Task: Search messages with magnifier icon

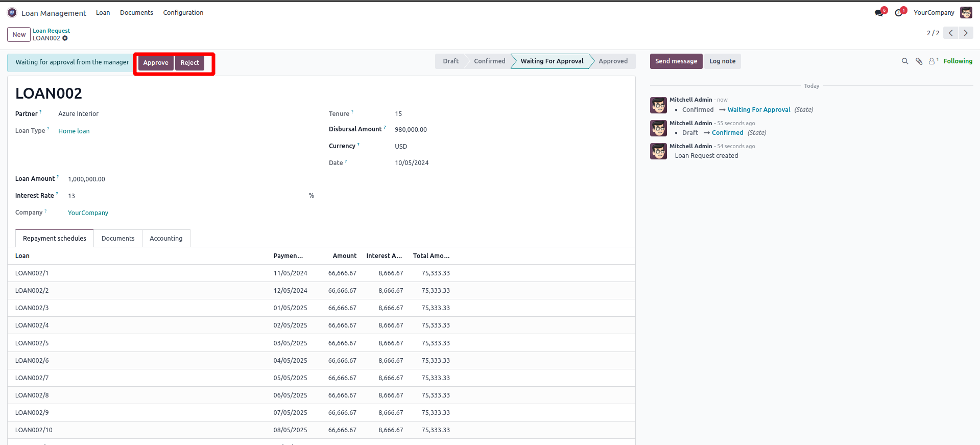Action: coord(905,61)
